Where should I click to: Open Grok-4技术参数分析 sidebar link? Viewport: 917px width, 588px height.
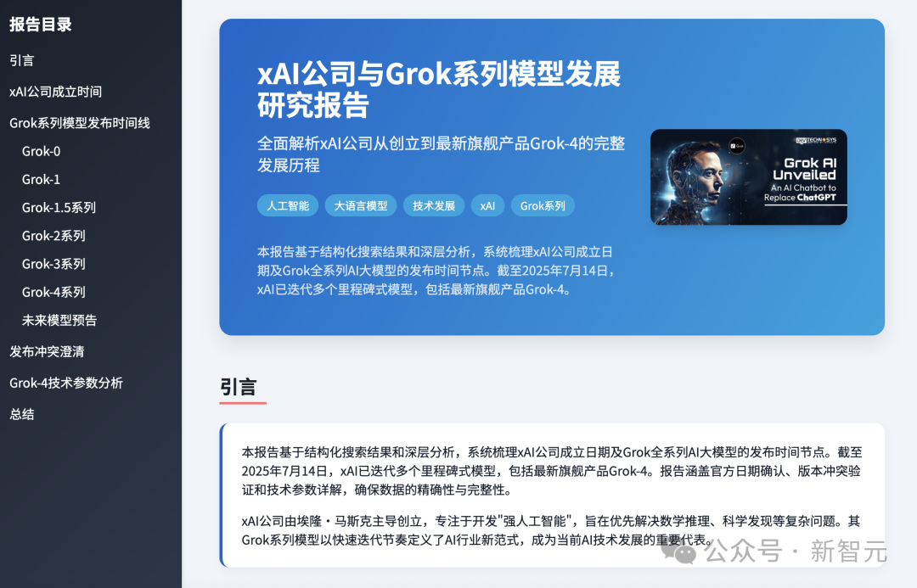click(x=66, y=383)
